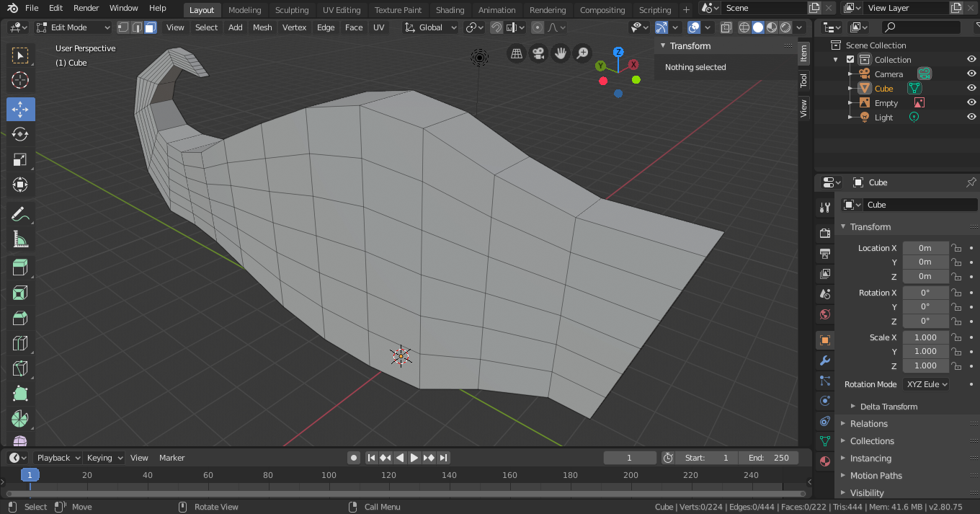Click the camera view icon in viewport
Image resolution: width=980 pixels, height=514 pixels.
coord(538,53)
